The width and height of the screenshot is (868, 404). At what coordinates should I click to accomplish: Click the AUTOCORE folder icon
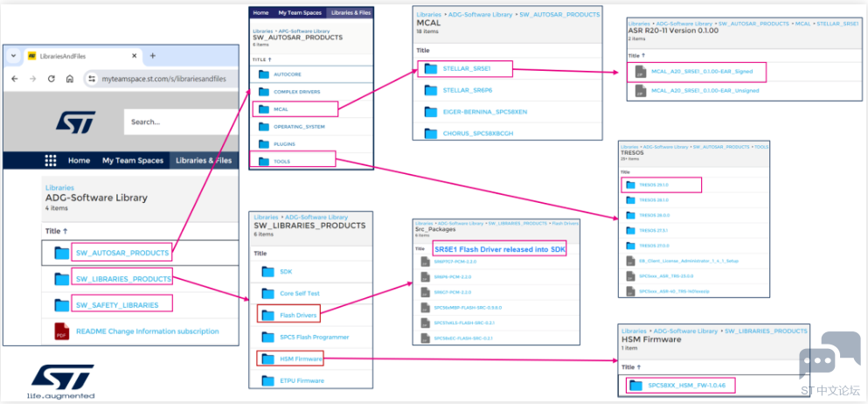pos(263,74)
